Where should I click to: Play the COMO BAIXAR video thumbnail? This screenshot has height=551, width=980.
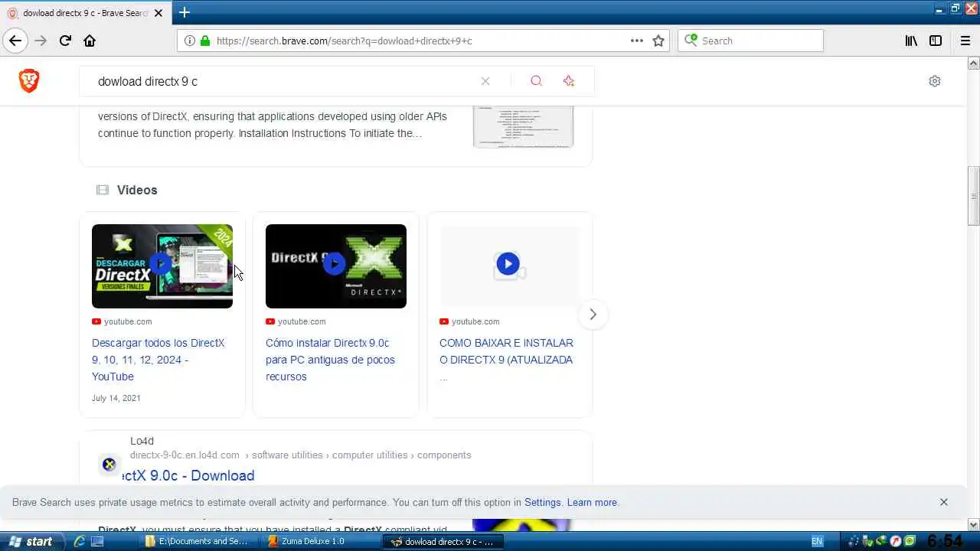(509, 266)
